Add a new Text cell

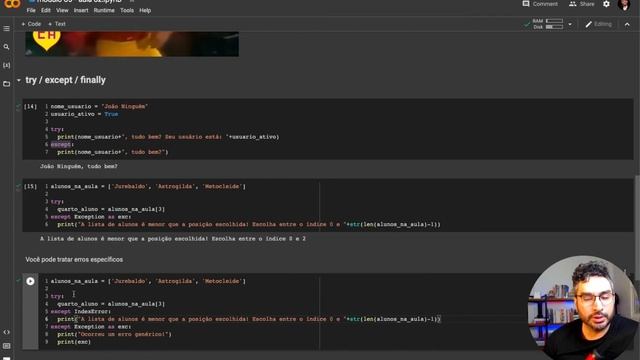click(x=57, y=24)
